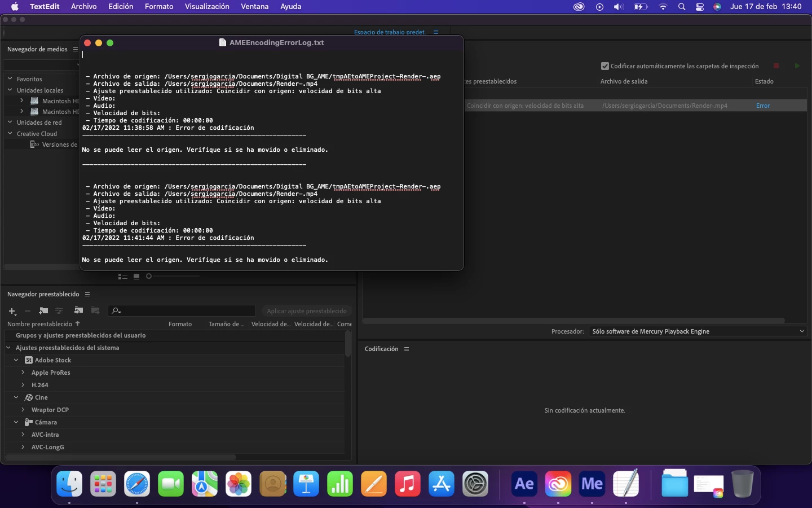
Task: Expand the H.264 presets
Action: 23,385
